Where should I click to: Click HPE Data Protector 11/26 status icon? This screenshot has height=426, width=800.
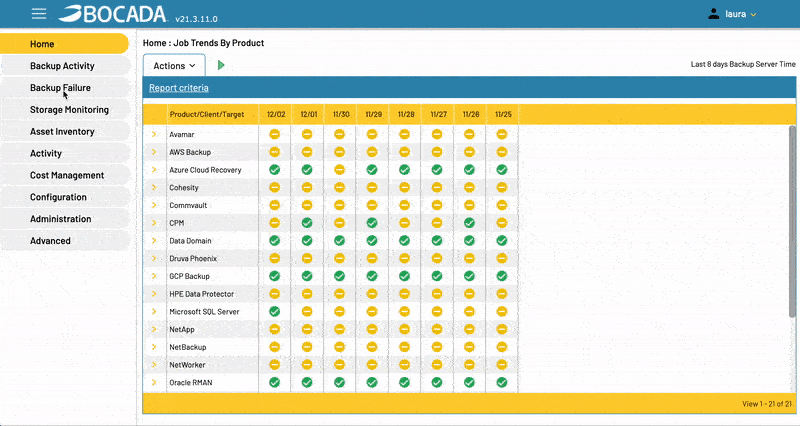469,294
